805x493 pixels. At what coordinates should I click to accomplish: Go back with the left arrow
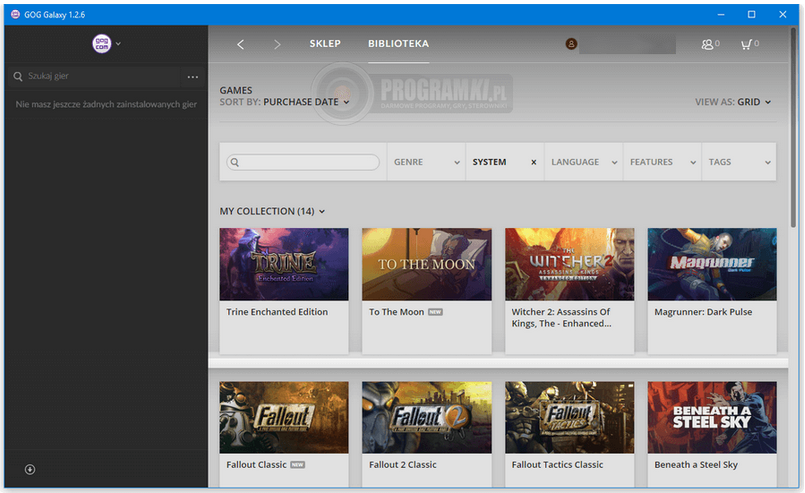[x=240, y=44]
